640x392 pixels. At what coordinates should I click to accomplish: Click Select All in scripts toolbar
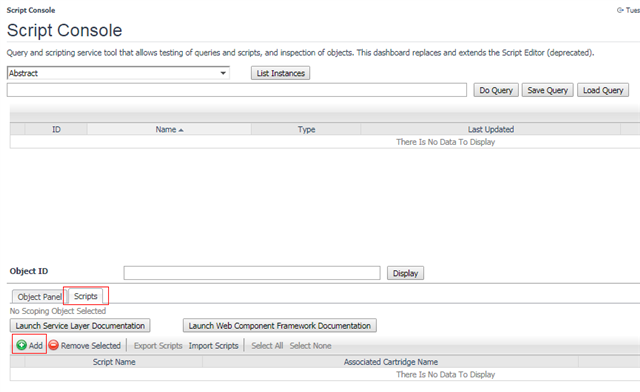click(x=267, y=345)
